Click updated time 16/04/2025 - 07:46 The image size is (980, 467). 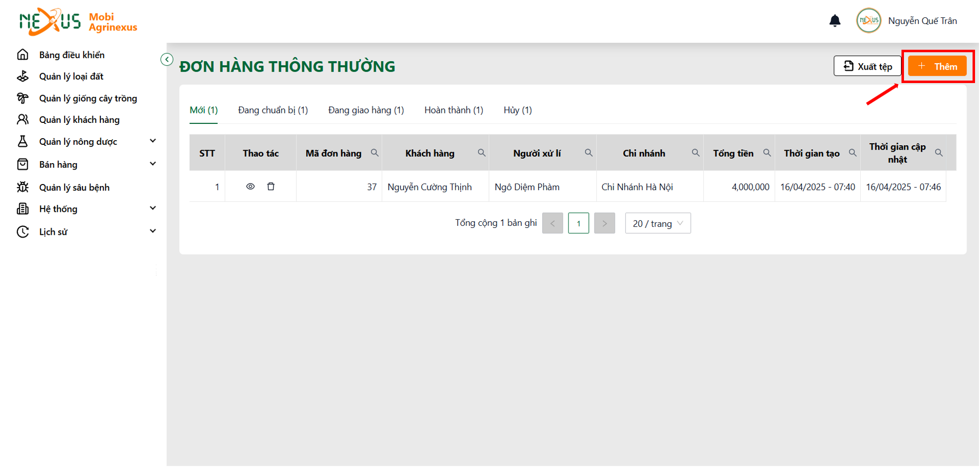tap(903, 187)
